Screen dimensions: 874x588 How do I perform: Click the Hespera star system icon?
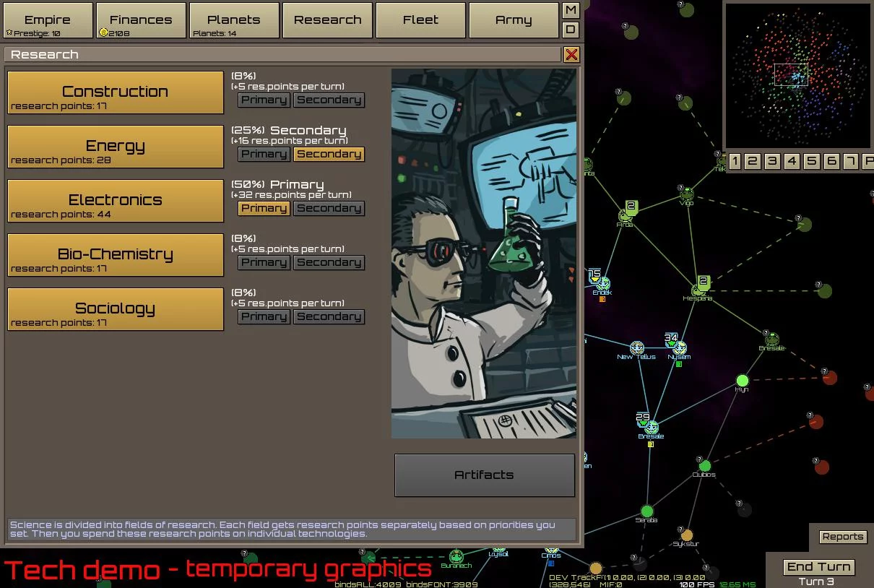[698, 290]
